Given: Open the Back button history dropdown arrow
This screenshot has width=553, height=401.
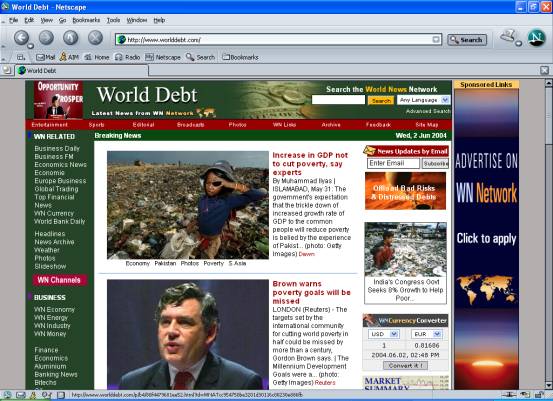Looking at the screenshot, I should tap(31, 46).
